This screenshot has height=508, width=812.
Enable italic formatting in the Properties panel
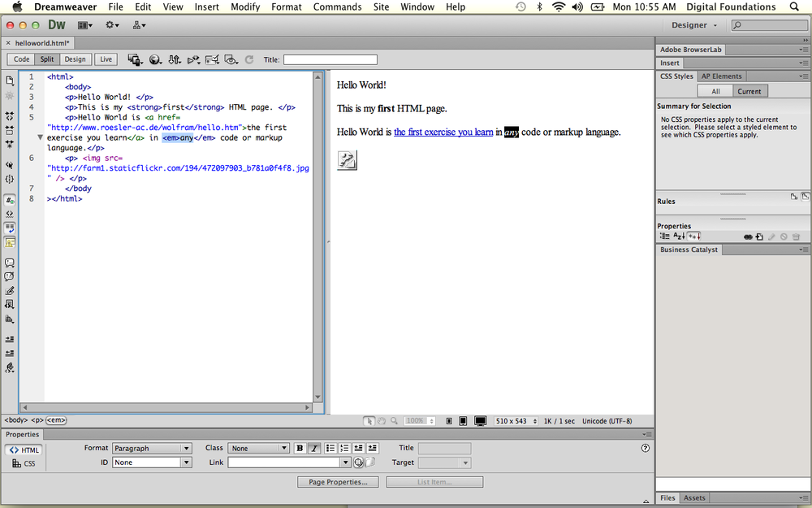tap(313, 448)
